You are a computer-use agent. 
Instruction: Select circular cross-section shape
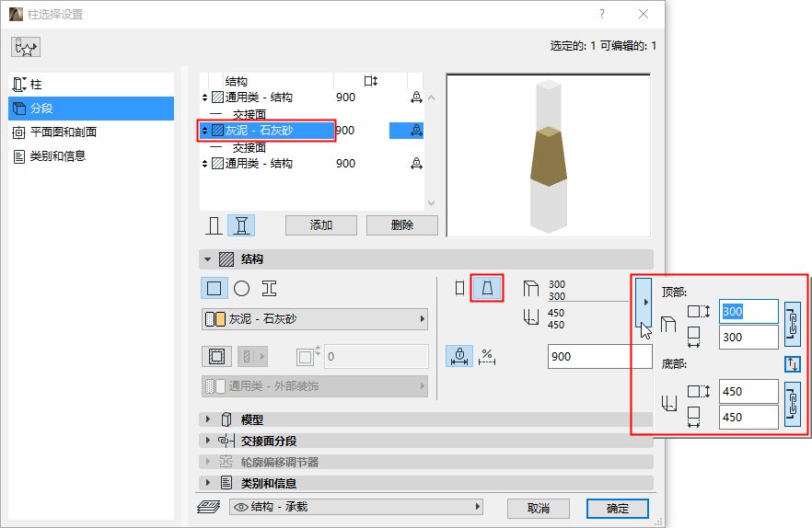[x=241, y=288]
